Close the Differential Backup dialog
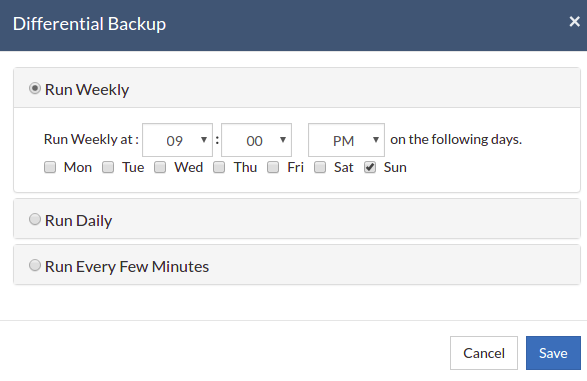The width and height of the screenshot is (587, 381). (574, 22)
